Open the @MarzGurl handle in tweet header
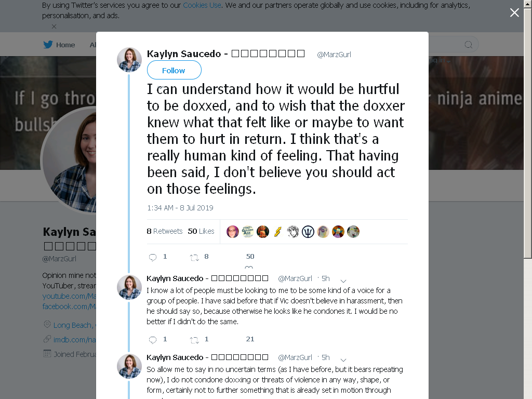The width and height of the screenshot is (532, 399). click(x=334, y=54)
